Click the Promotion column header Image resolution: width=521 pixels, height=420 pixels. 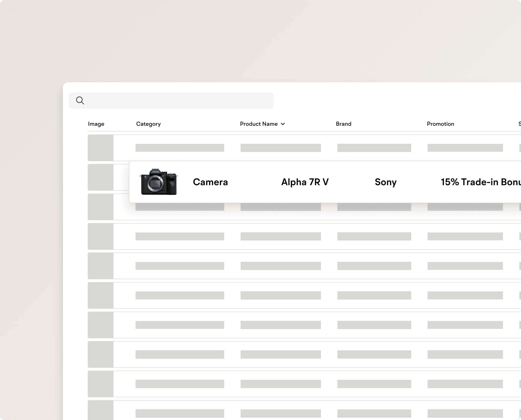pyautogui.click(x=440, y=124)
